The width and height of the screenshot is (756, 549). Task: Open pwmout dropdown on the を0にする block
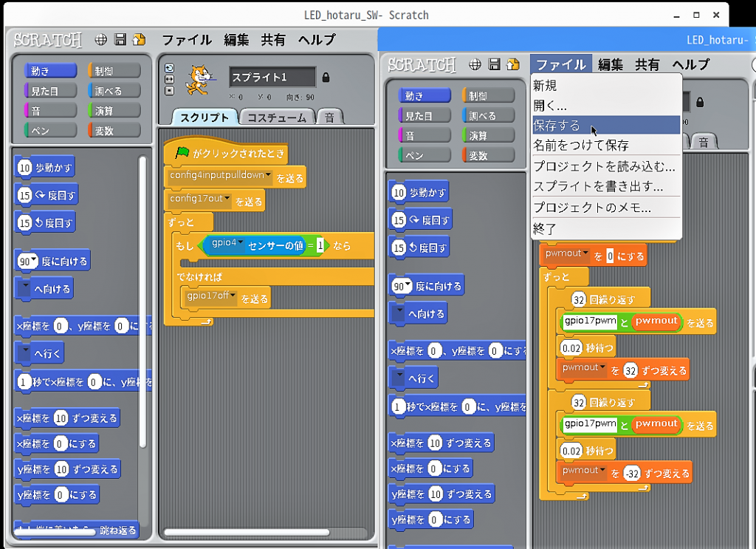585,253
